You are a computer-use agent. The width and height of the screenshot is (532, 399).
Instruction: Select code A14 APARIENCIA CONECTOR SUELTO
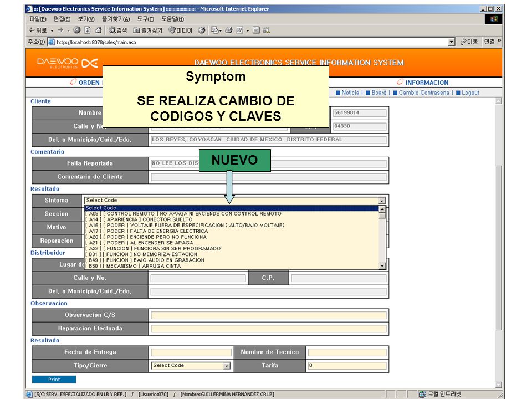coord(232,219)
